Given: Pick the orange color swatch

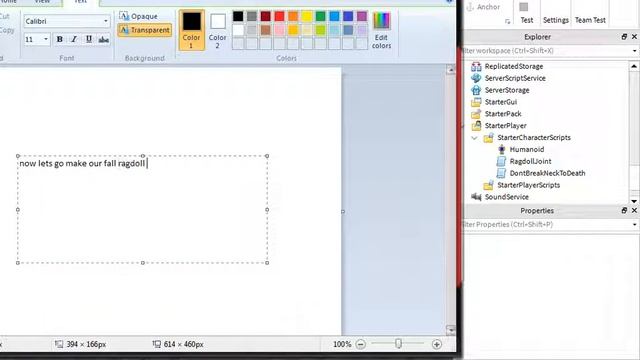Looking at the screenshot, I should pos(293,16).
